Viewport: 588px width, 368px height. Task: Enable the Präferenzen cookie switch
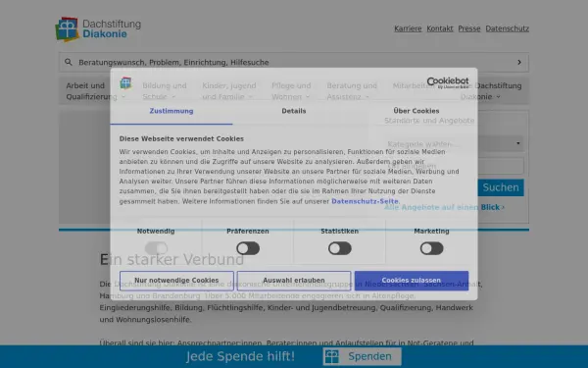coord(248,248)
